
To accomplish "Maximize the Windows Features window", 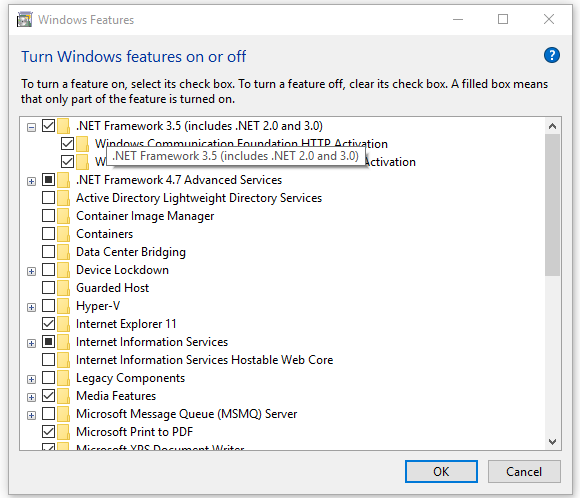I will (x=503, y=19).
